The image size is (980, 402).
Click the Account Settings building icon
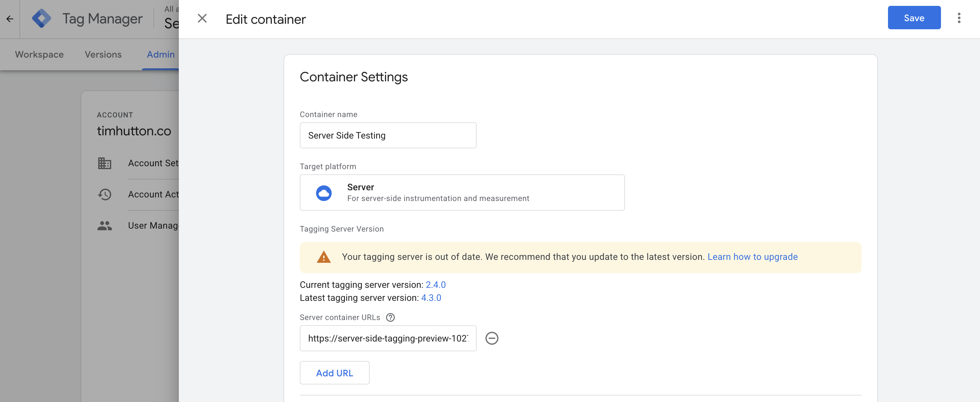105,163
